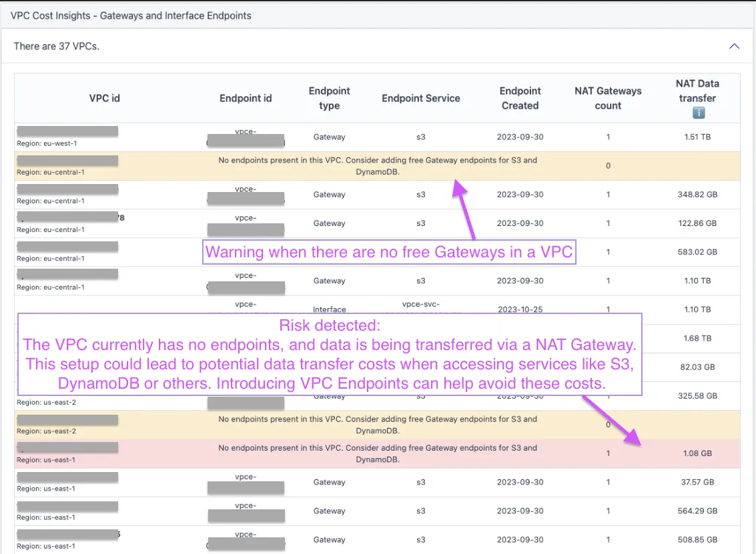Click the panel title 'VPC Cost Insights - Gateways and Interface Endpoints'

131,15
